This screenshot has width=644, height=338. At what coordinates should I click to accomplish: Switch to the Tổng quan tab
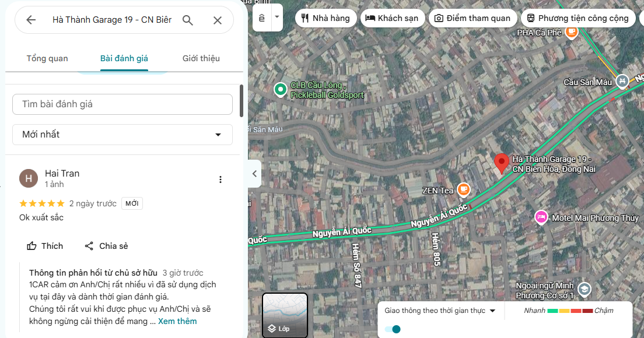point(47,58)
